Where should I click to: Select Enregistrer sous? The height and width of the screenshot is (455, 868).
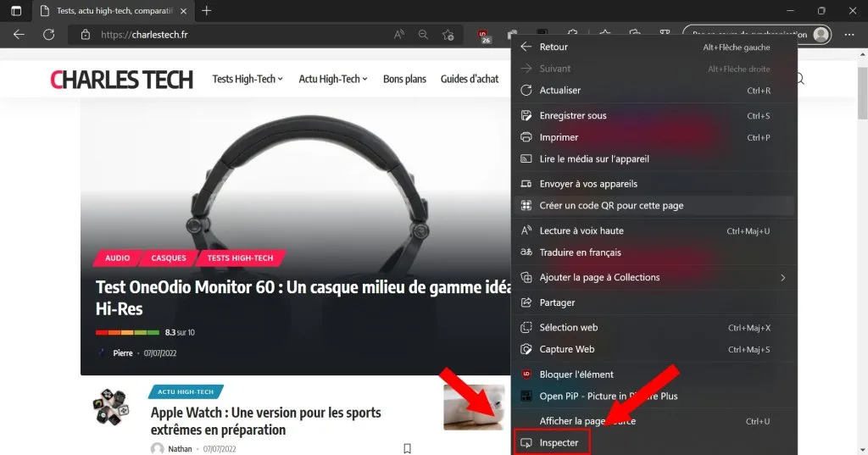click(654, 116)
